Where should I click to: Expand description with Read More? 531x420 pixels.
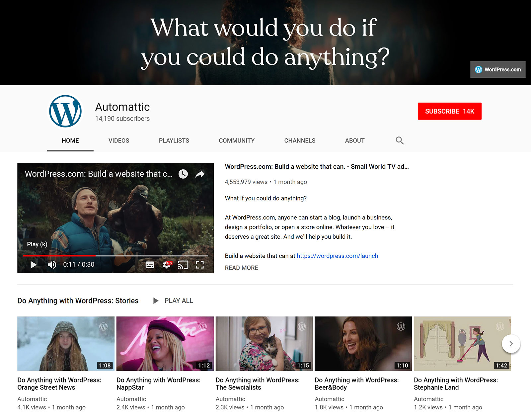241,268
